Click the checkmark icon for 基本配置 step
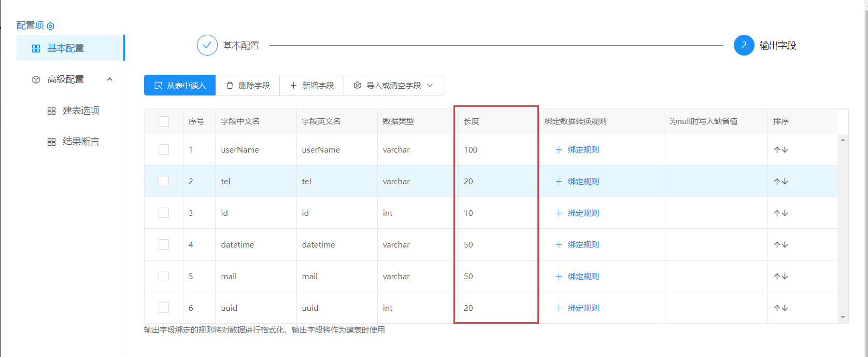 tap(207, 45)
